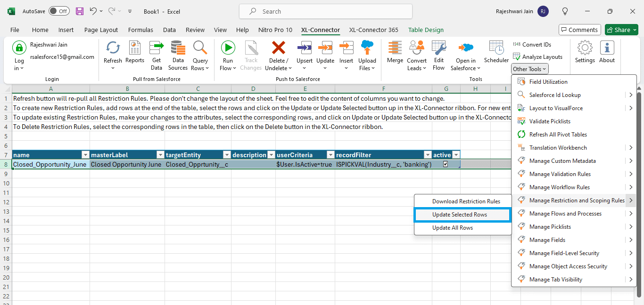Image resolution: width=644 pixels, height=305 pixels.
Task: Open the recordFilter column filter dropdown
Action: click(427, 155)
